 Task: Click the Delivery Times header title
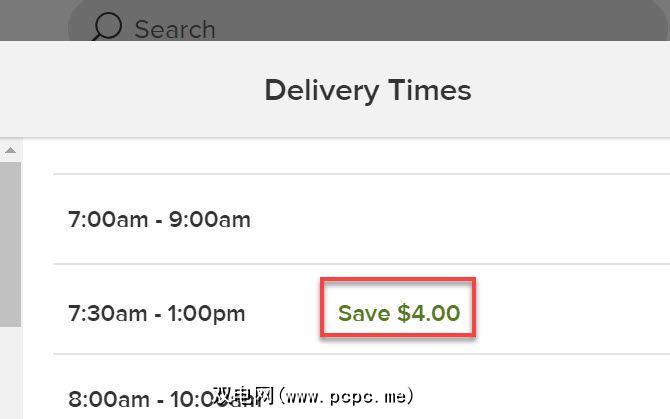(x=367, y=90)
